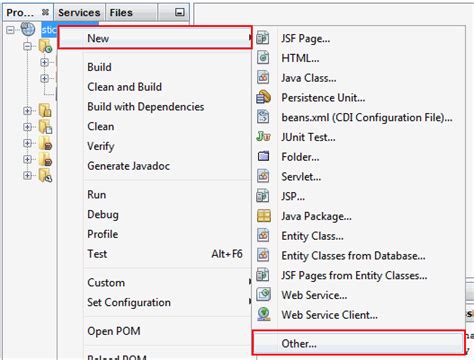Click the beans.xml file icon
This screenshot has width=474, height=360.
point(263,117)
